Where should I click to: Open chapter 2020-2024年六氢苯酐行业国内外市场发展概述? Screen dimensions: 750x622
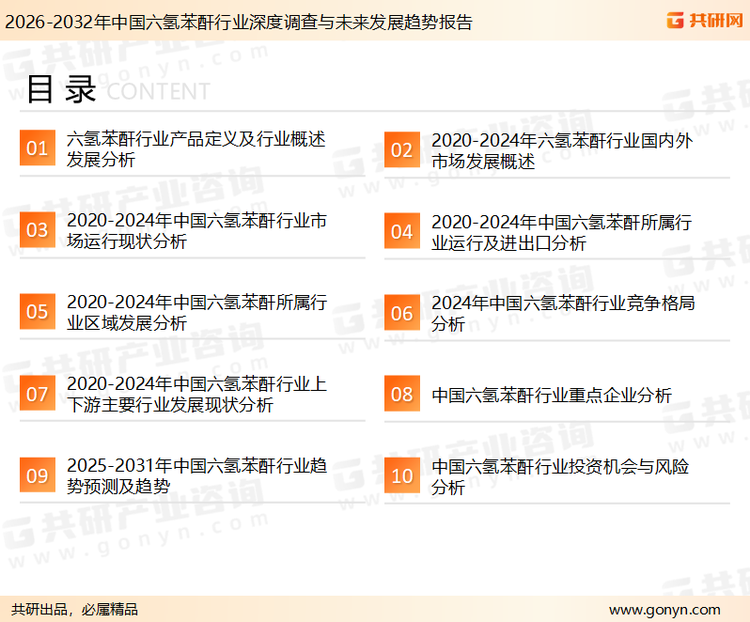point(562,151)
